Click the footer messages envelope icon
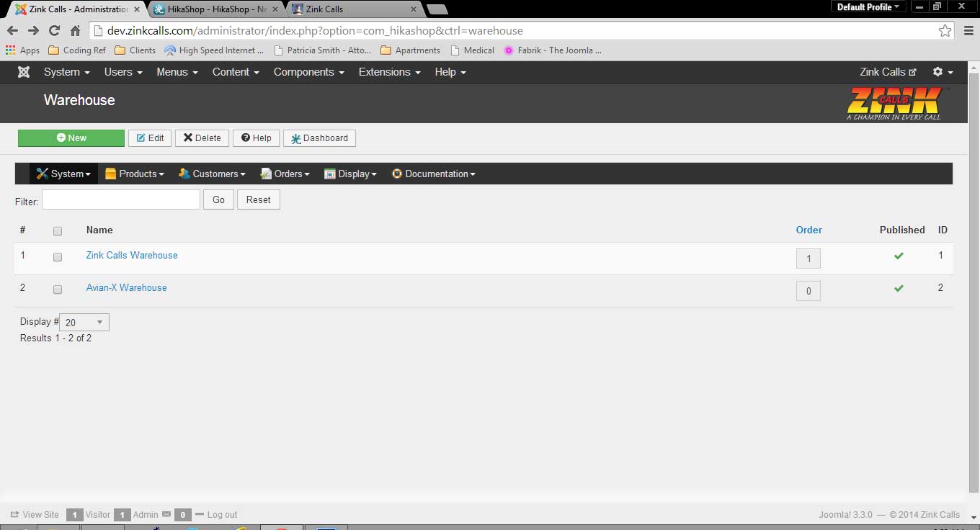This screenshot has width=980, height=530. [166, 514]
